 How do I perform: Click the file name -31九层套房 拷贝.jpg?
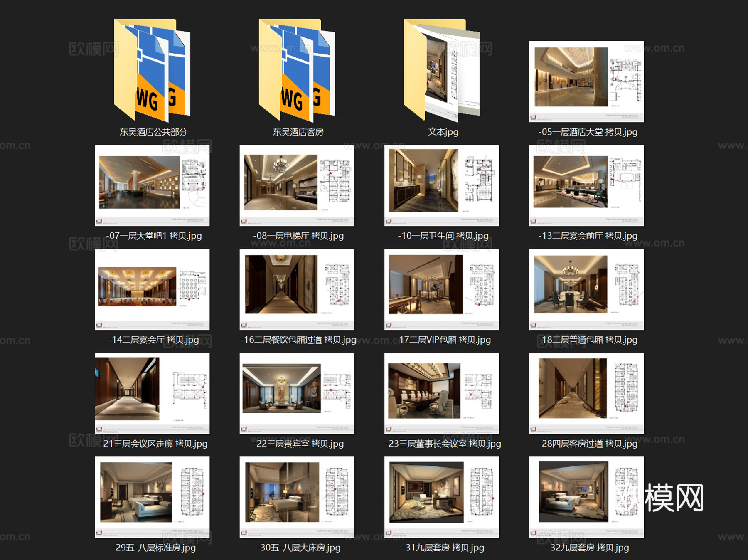click(443, 548)
